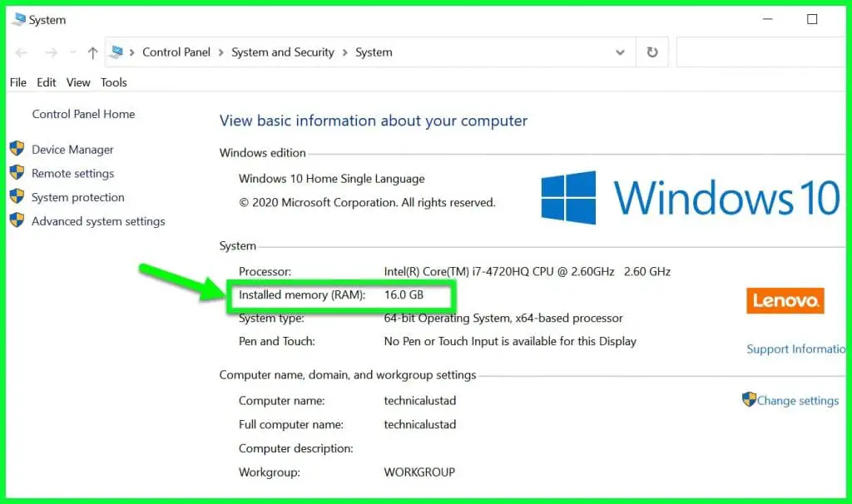Open the View menu
852x504 pixels.
[77, 82]
